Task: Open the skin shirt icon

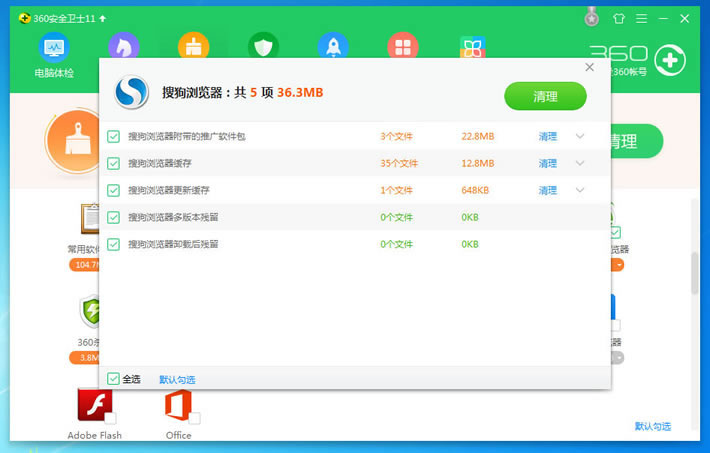Action: [x=619, y=19]
